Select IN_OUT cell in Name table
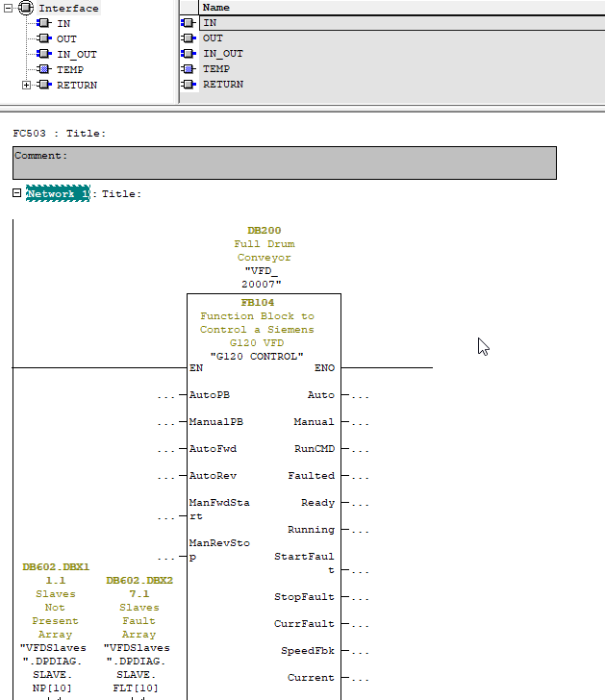Image resolution: width=605 pixels, height=700 pixels. (402, 54)
